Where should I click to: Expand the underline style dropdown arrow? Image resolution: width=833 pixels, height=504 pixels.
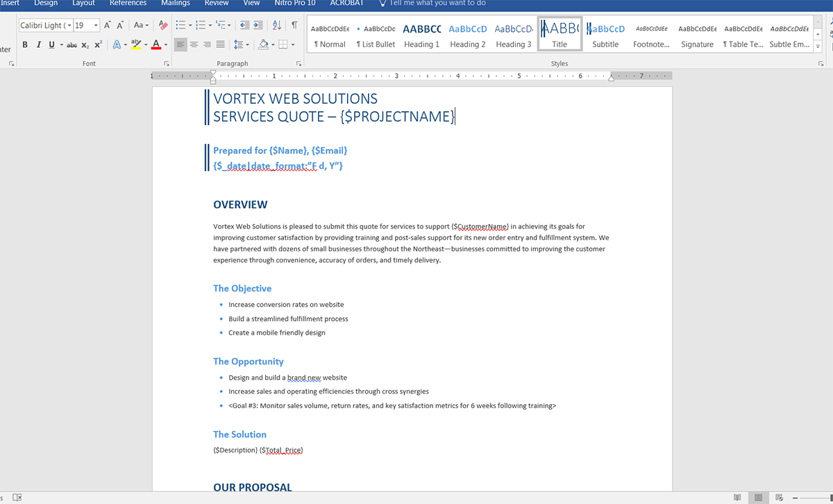[x=61, y=45]
